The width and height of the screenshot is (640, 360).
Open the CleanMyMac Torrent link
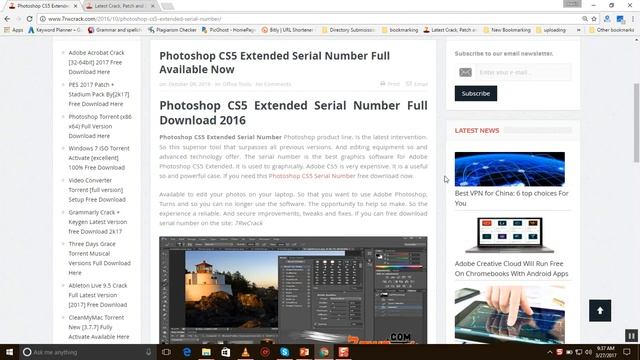[x=98, y=327]
